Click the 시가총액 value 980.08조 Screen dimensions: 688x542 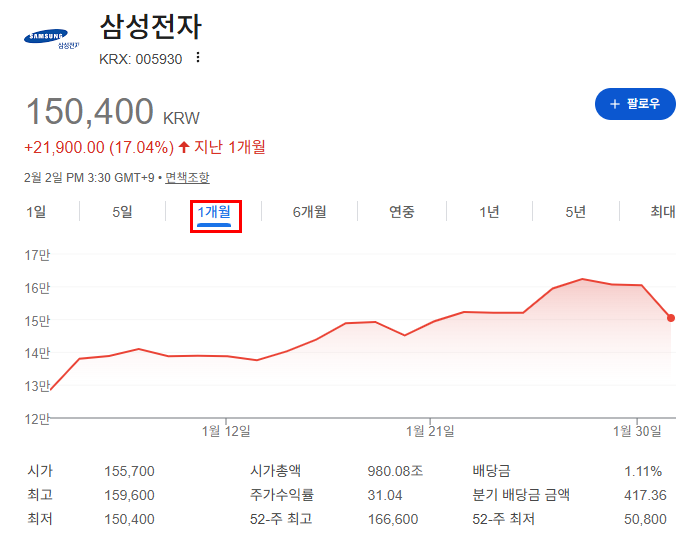395,471
